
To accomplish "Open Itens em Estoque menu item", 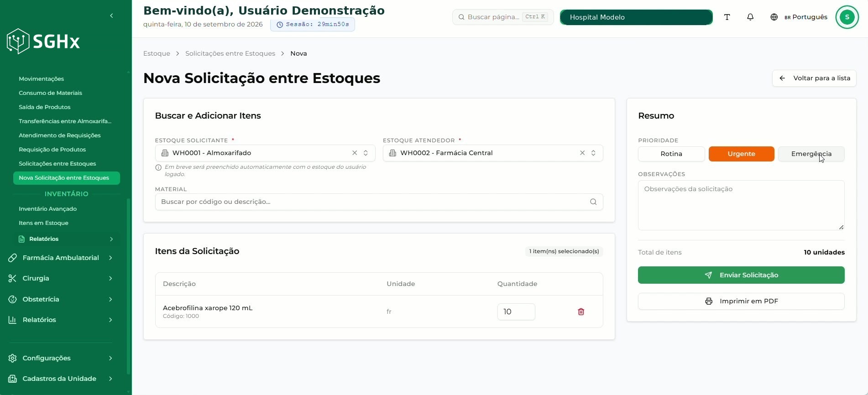I will click(43, 223).
